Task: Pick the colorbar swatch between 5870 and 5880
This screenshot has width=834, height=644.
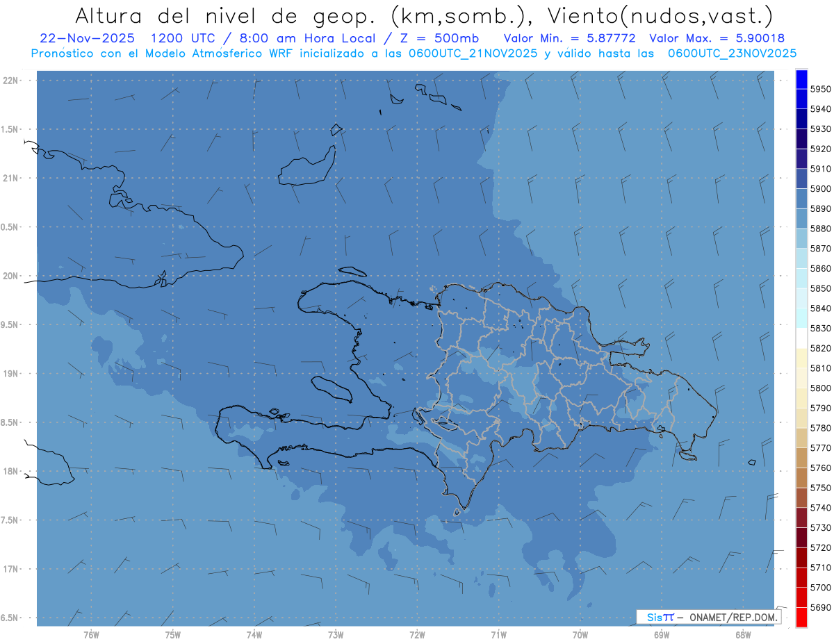Action: point(801,238)
